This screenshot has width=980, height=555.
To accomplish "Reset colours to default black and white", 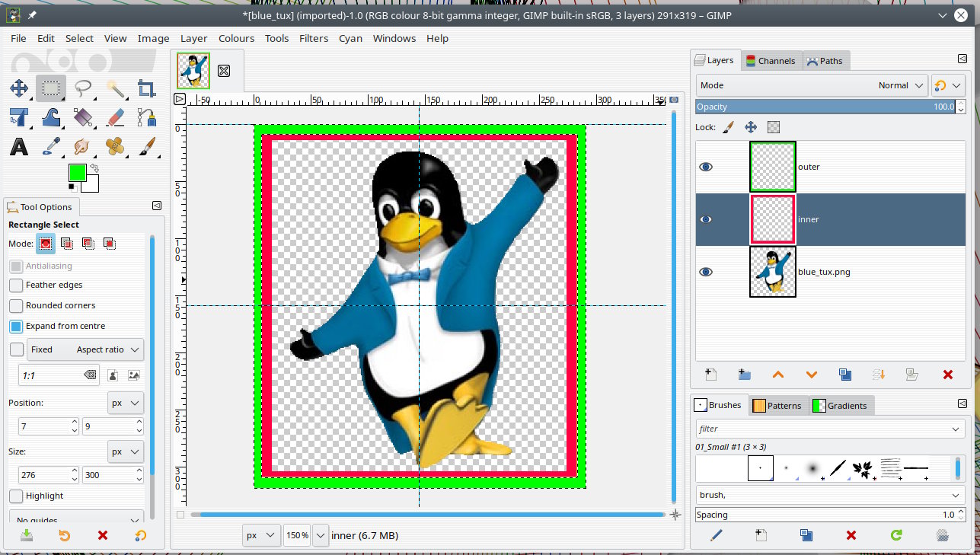I will point(72,187).
